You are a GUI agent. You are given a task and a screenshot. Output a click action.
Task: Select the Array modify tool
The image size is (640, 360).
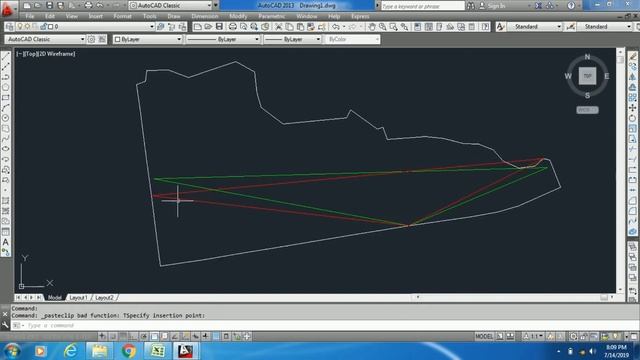[633, 98]
